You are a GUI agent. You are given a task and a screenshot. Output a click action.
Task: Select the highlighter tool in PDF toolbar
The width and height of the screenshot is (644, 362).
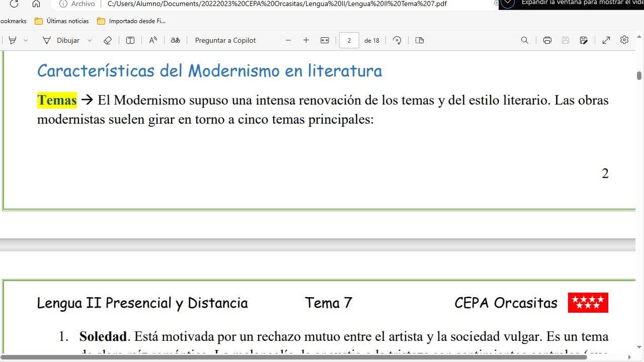(13, 40)
